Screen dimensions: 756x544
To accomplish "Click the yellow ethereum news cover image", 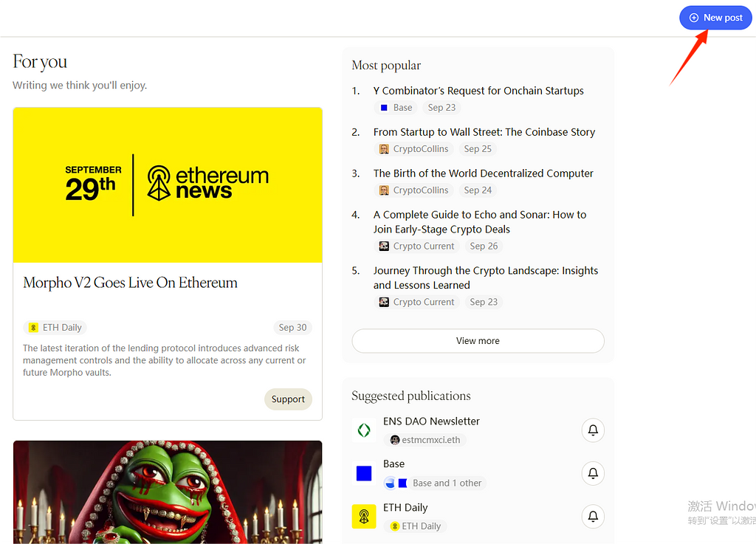I will point(168,185).
